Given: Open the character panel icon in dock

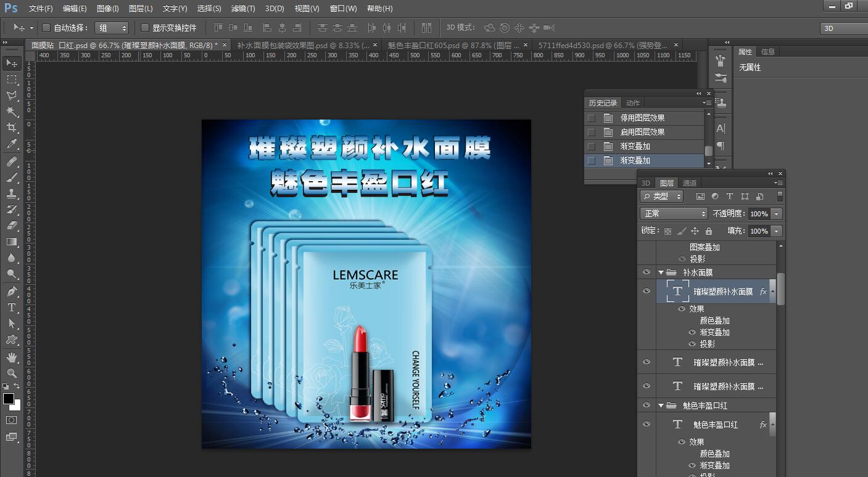Looking at the screenshot, I should [721, 129].
